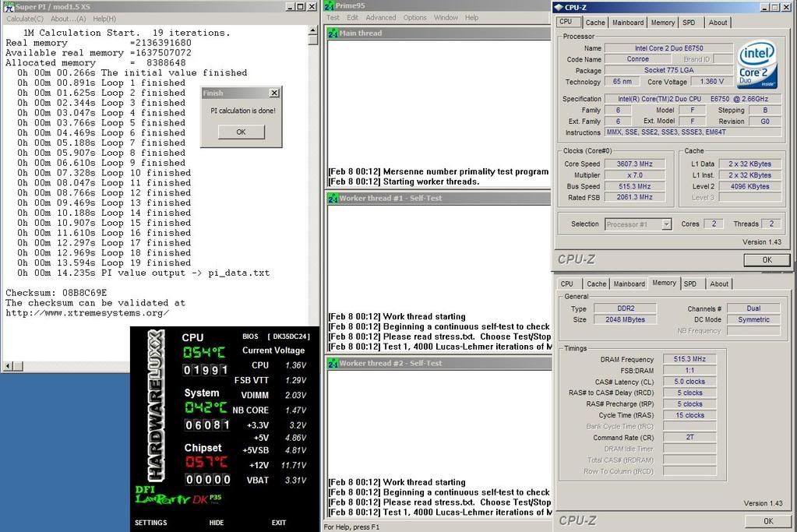Viewport: 797px width, 532px height.
Task: Open SETTINGS in the hardware monitor
Action: [x=150, y=523]
